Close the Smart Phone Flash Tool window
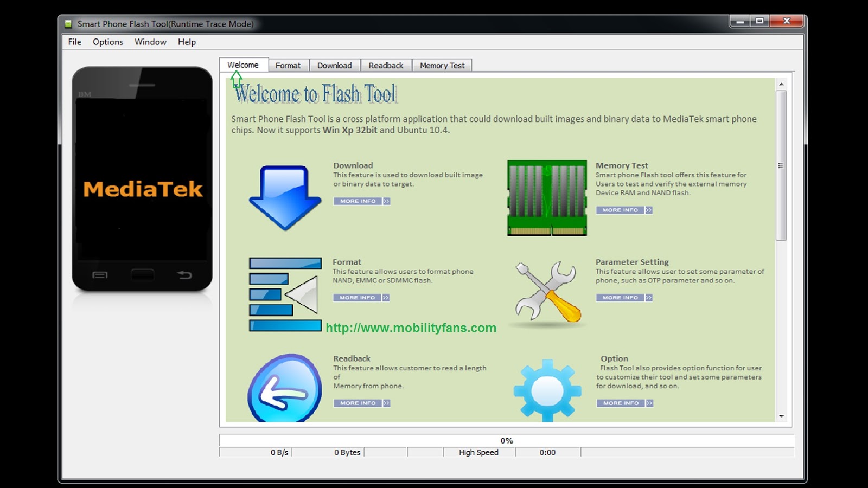 [787, 21]
